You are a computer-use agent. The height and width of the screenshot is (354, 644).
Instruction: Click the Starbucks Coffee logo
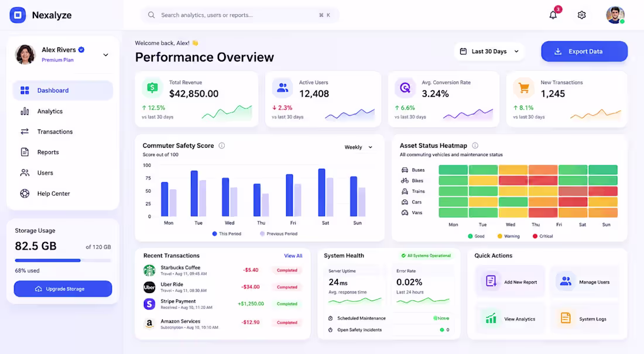pos(149,270)
